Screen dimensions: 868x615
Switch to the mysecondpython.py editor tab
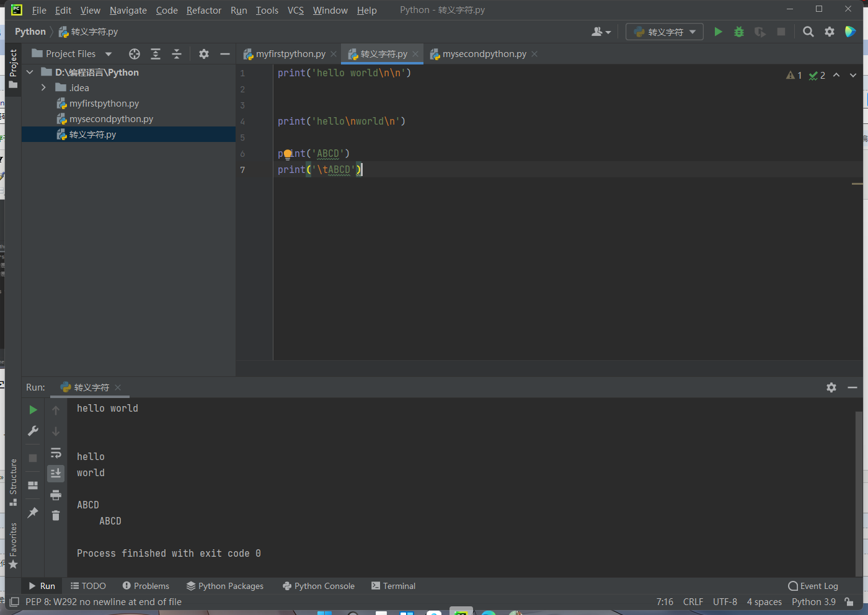coord(484,54)
